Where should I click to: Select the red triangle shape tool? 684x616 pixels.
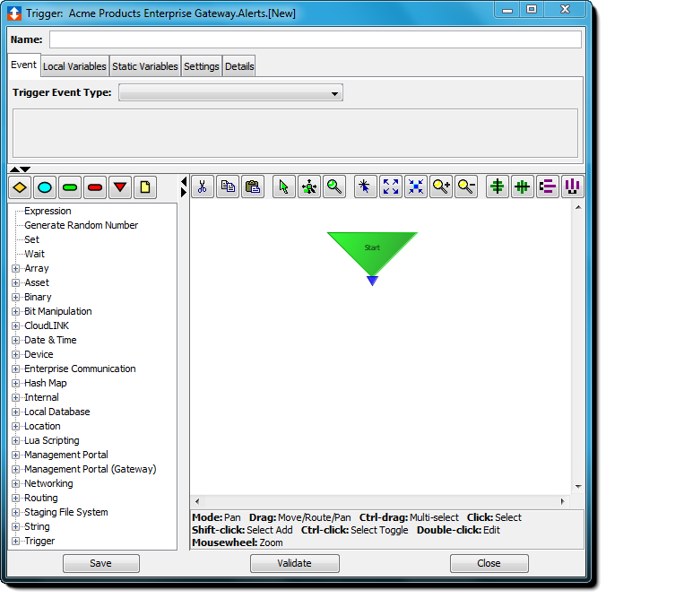120,187
